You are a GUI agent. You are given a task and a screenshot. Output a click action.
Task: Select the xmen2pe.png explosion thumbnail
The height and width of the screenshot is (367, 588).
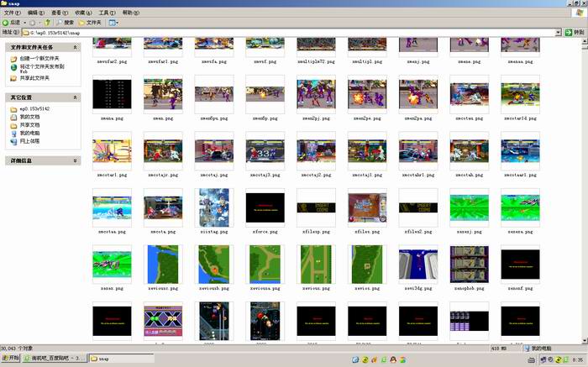(367, 94)
